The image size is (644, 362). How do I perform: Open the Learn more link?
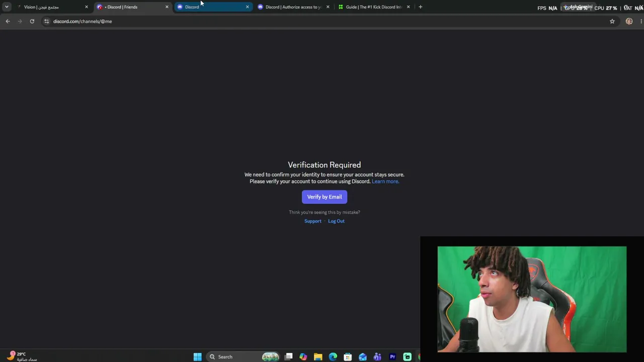(x=385, y=182)
